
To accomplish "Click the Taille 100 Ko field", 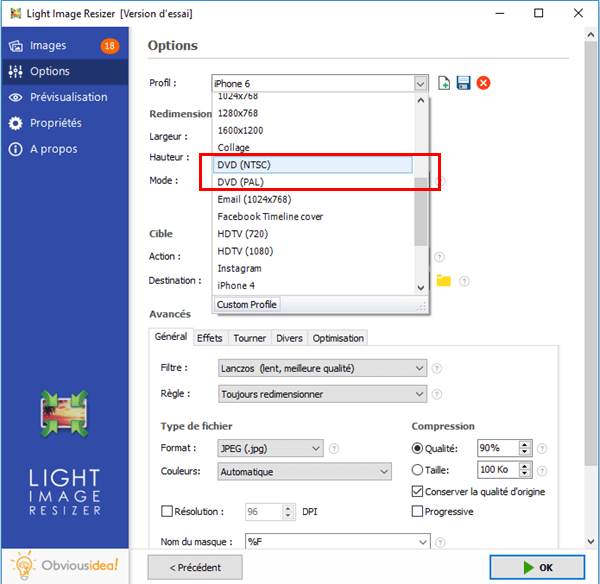I will coord(498,470).
